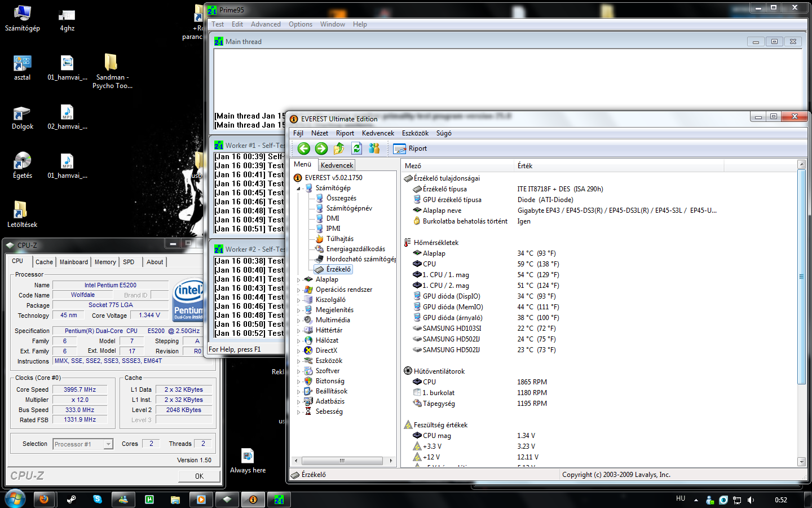The image size is (812, 508).
Task: Open Windows Start menu orb
Action: [x=15, y=499]
